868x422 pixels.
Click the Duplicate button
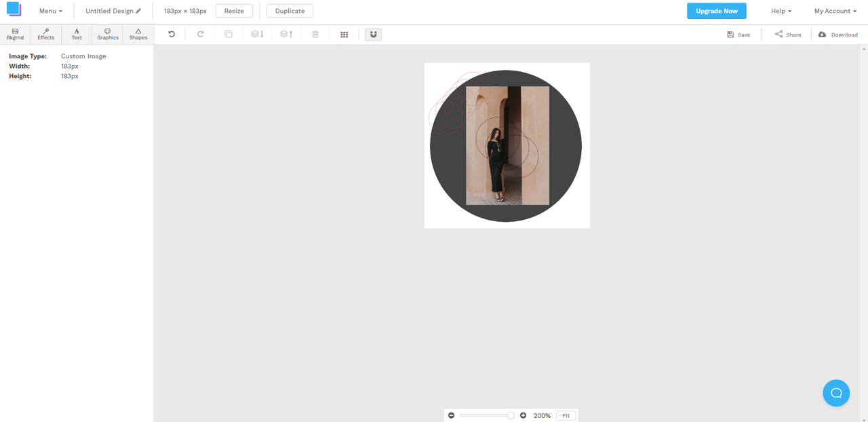click(290, 11)
